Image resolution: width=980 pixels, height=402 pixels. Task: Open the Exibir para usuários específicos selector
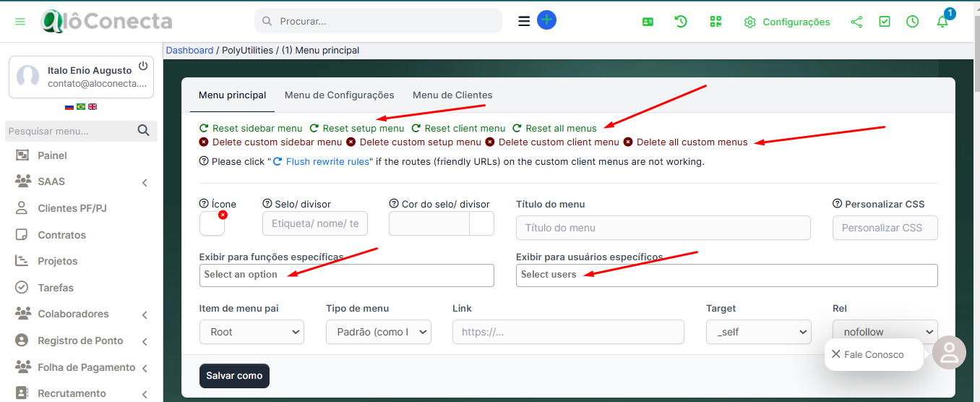727,275
